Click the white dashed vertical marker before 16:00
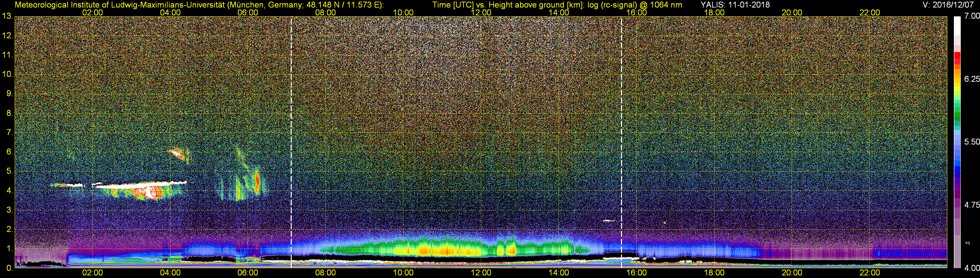 (x=621, y=142)
